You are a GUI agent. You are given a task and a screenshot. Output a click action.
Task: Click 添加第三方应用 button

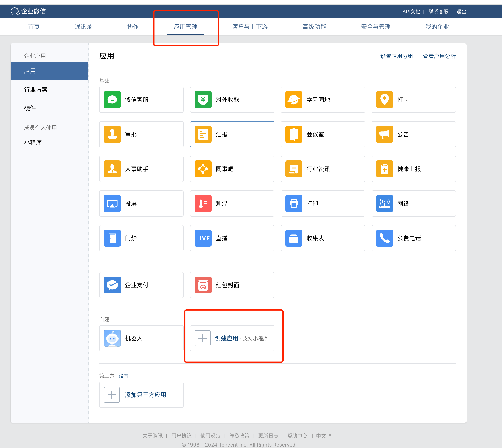(145, 395)
